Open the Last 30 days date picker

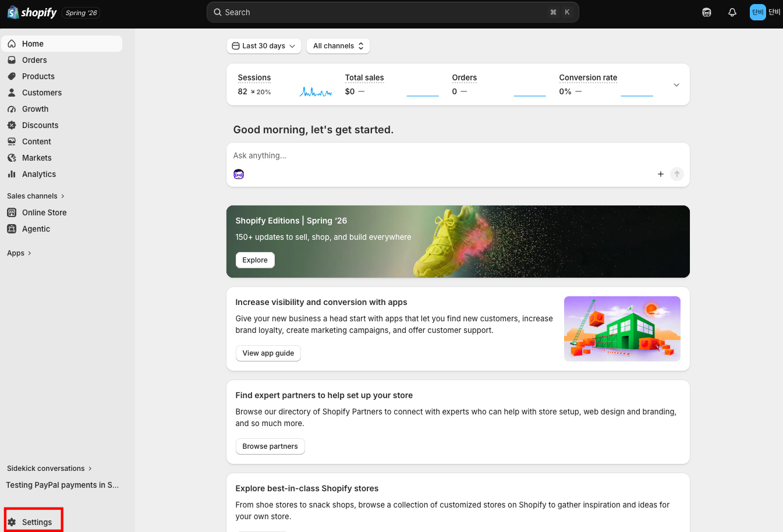[x=264, y=46]
